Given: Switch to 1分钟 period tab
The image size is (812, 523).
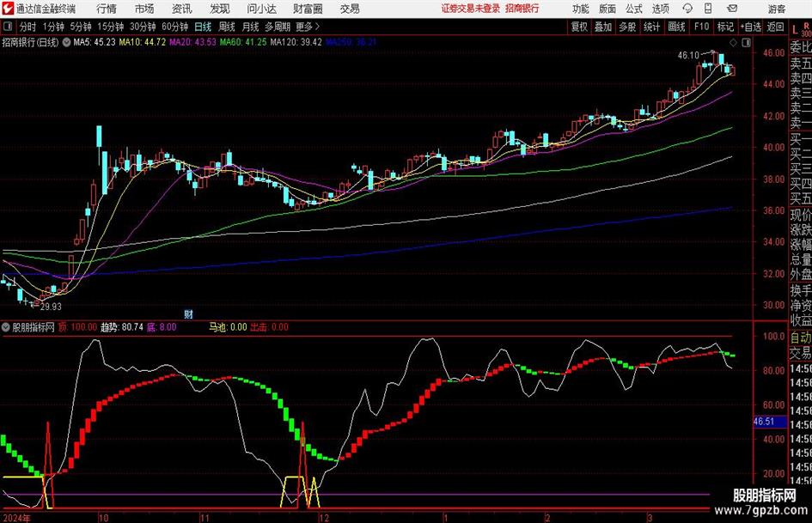Looking at the screenshot, I should point(52,27).
